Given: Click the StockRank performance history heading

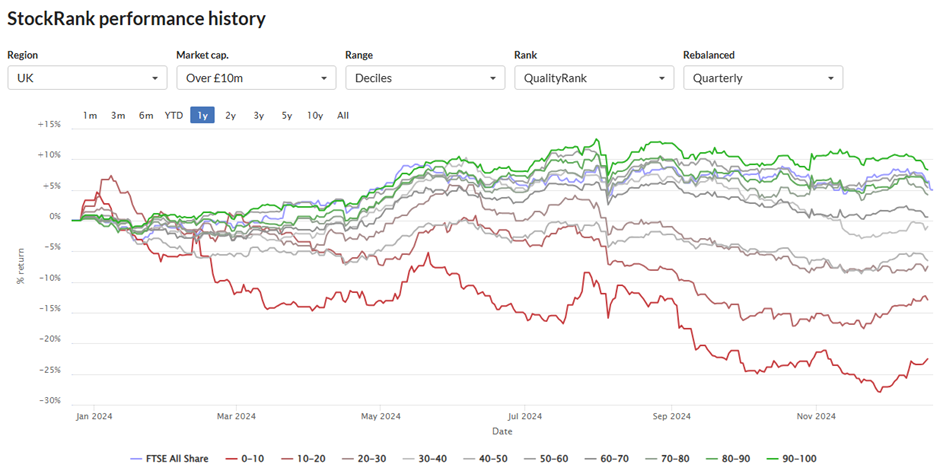Looking at the screenshot, I should point(136,19).
